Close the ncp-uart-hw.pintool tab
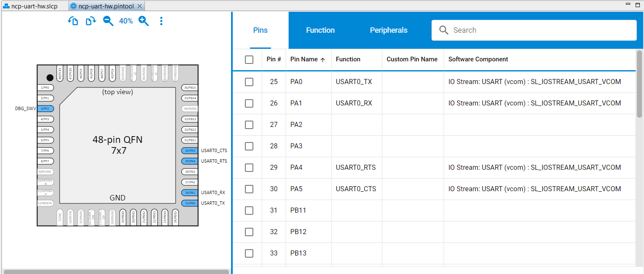This screenshot has height=274, width=644. (x=140, y=6)
